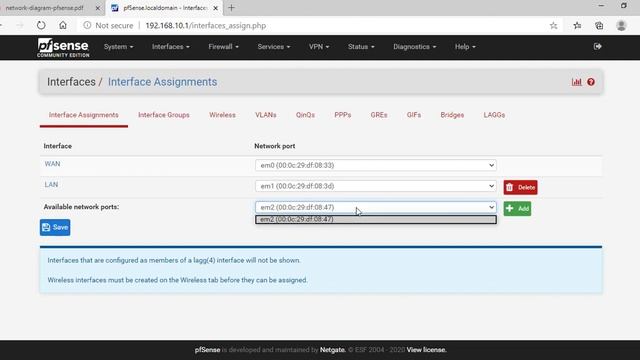Open the favorites list icon
The height and width of the screenshot is (360, 640).
point(577,25)
